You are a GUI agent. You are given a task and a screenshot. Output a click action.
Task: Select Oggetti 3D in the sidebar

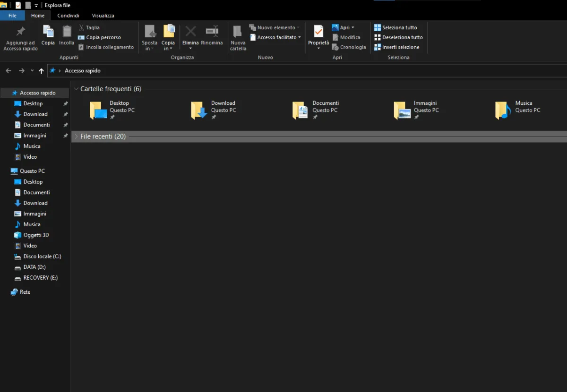point(32,235)
